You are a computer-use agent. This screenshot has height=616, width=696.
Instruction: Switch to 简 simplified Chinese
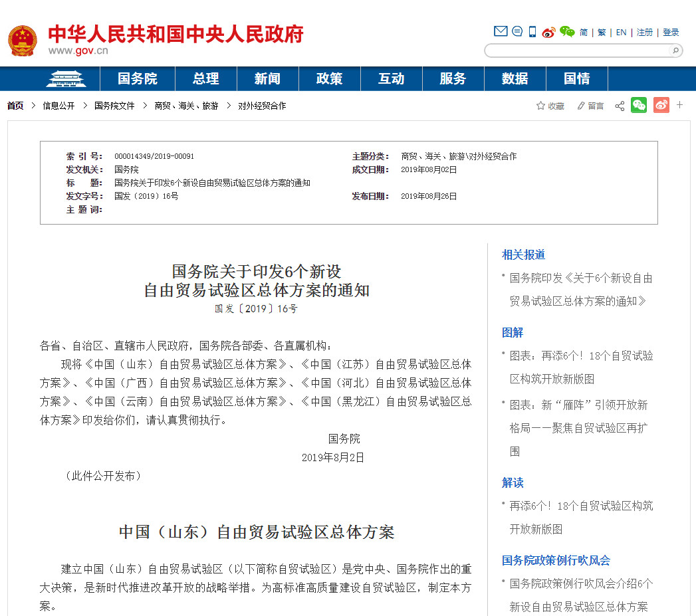coord(584,32)
